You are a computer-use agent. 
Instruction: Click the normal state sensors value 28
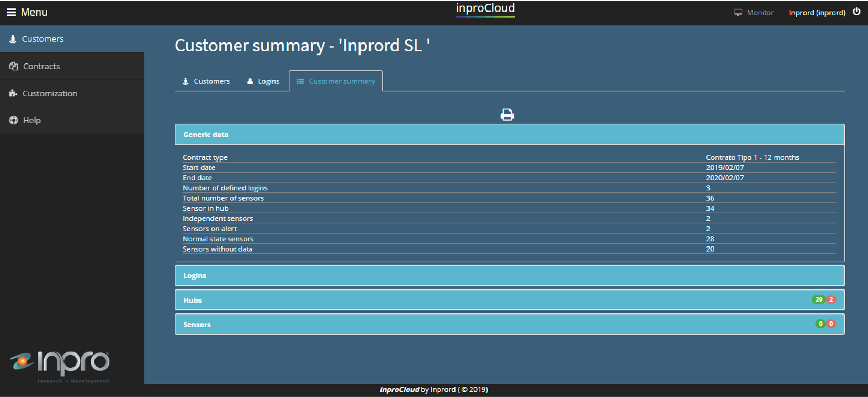pos(710,239)
